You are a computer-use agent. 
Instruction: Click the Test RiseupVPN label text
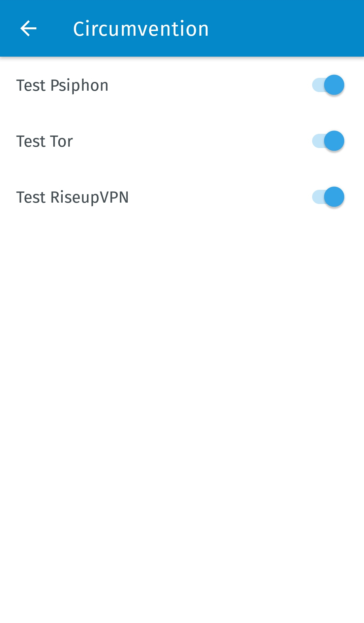(x=72, y=197)
